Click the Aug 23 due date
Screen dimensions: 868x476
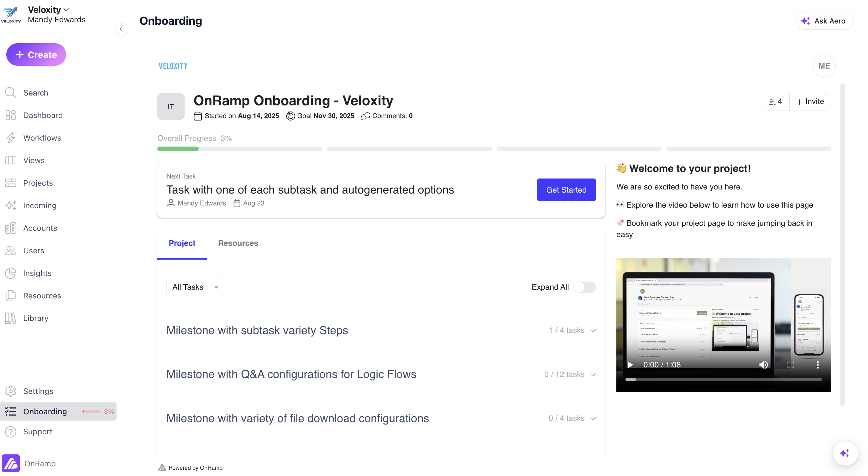(254, 203)
